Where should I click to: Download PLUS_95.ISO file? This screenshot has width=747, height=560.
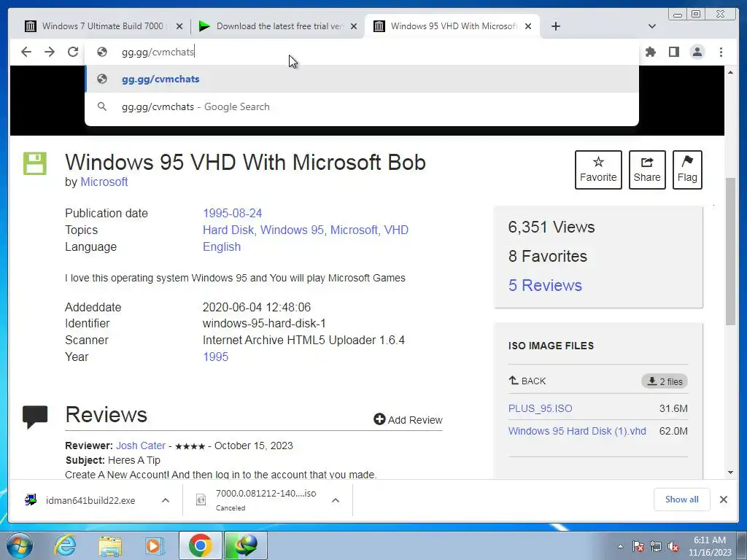[x=541, y=408]
